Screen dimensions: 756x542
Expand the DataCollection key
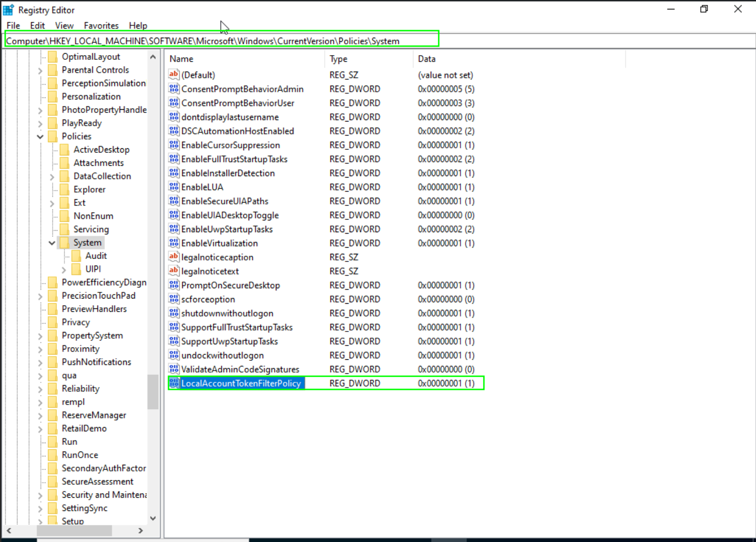point(52,177)
